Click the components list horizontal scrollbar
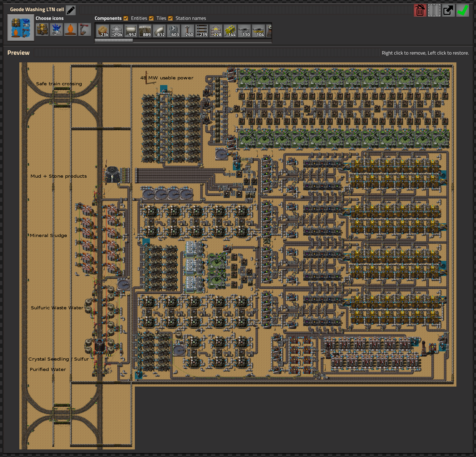 [x=114, y=40]
